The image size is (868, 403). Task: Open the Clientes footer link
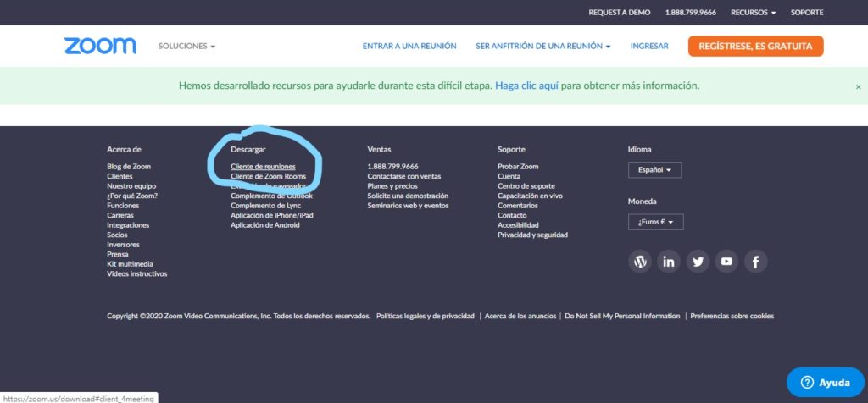[x=120, y=176]
